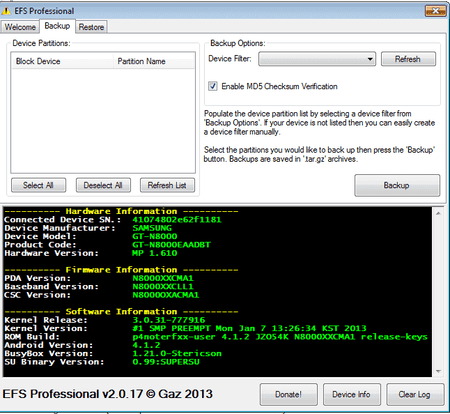This screenshot has width=450, height=414.
Task: Click the EFS Professional warning icon in title bar
Action: (6, 11)
